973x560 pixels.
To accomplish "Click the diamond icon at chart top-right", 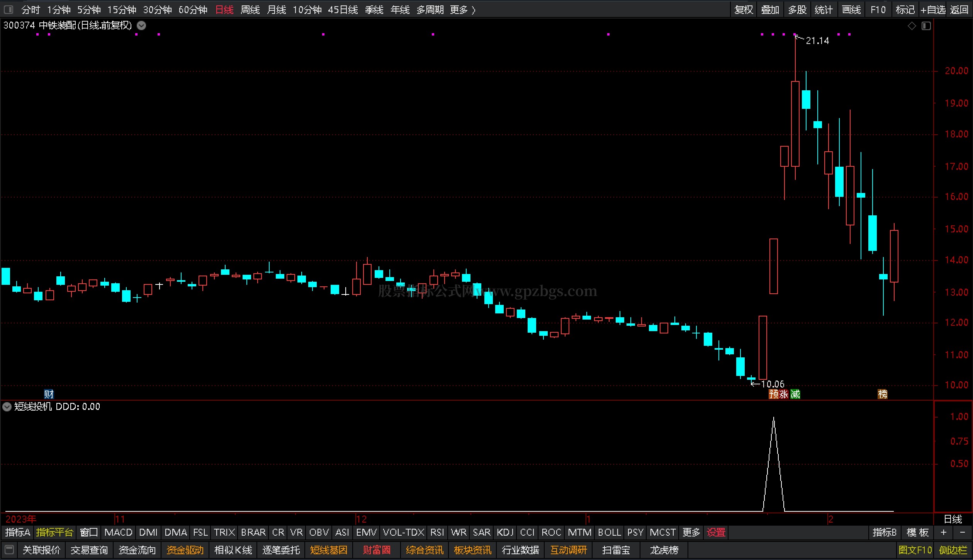I will (912, 26).
